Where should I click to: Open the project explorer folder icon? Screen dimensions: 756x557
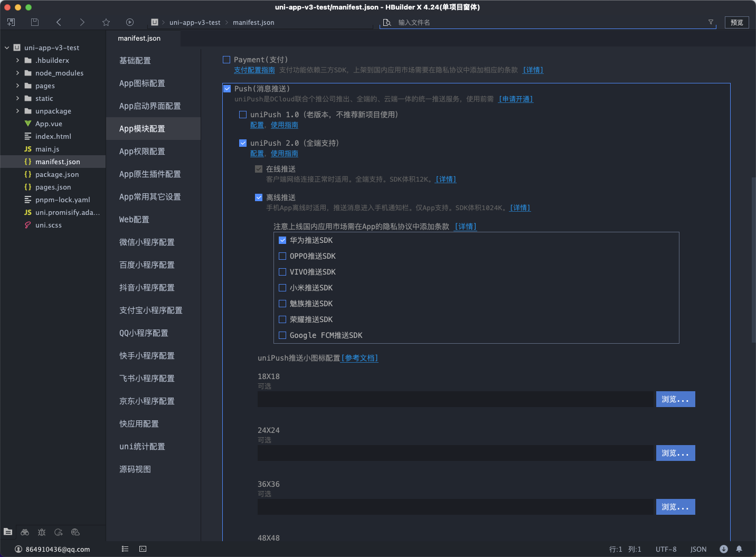pos(8,532)
